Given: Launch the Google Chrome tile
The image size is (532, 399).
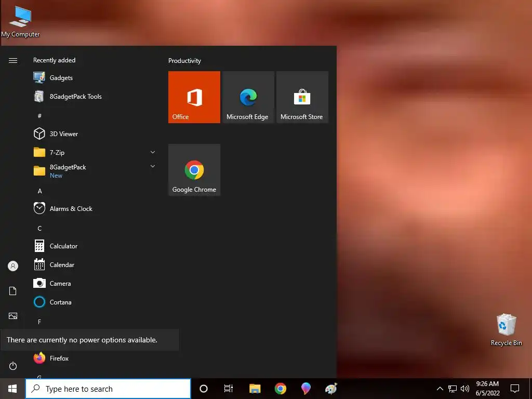Looking at the screenshot, I should coord(194,170).
